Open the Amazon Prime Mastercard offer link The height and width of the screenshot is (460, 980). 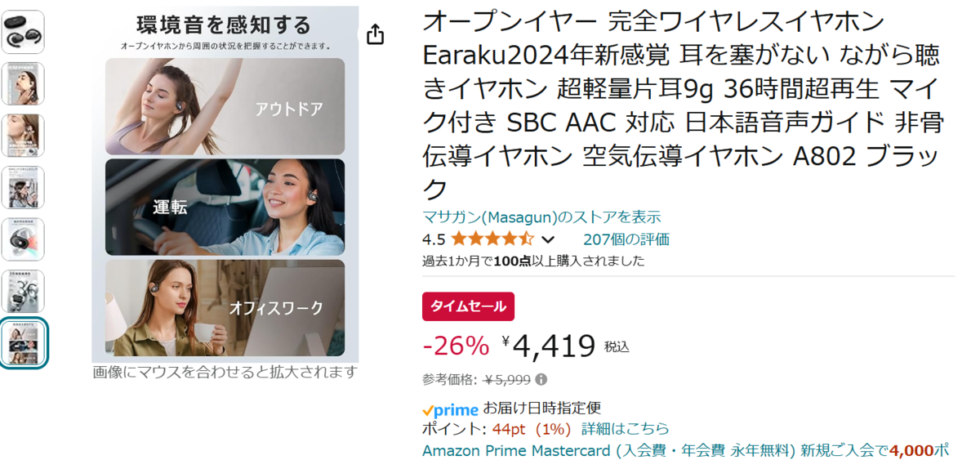pos(686,450)
